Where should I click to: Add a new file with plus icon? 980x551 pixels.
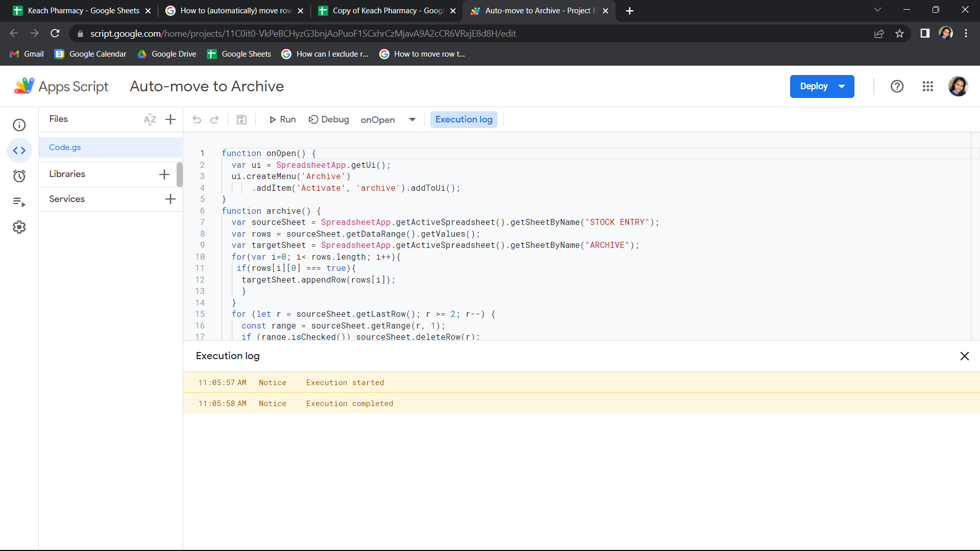[170, 119]
